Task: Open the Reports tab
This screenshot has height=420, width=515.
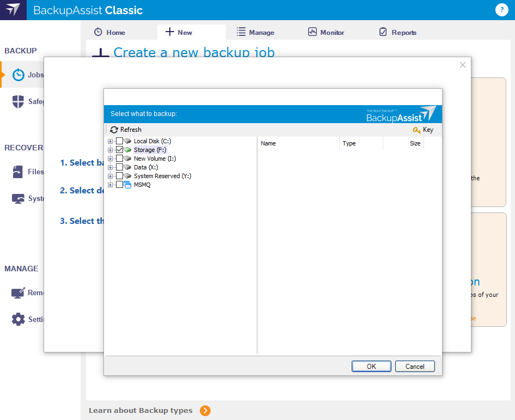Action: point(398,32)
